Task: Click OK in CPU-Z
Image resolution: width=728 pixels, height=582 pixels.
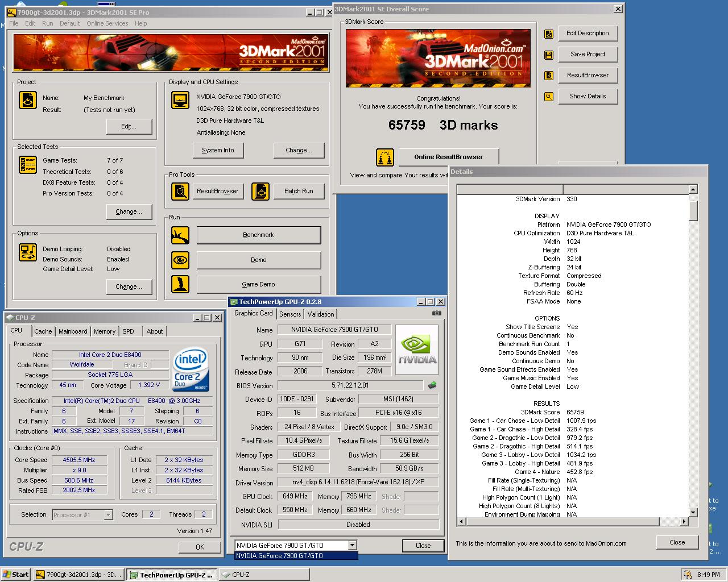Action: pos(200,547)
